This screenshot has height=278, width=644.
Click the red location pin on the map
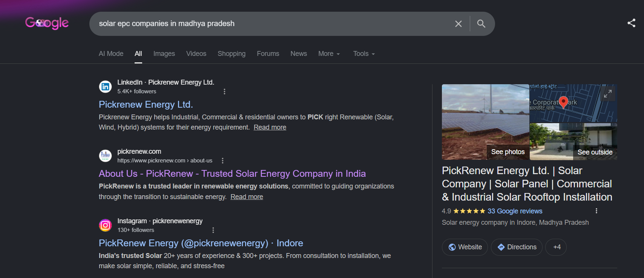click(563, 102)
